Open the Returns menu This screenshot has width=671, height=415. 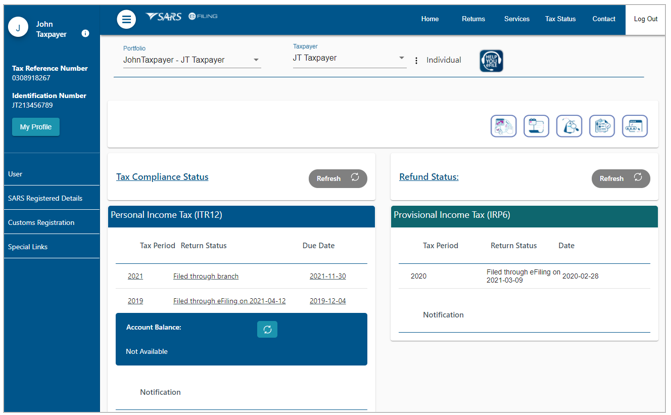[x=473, y=19]
